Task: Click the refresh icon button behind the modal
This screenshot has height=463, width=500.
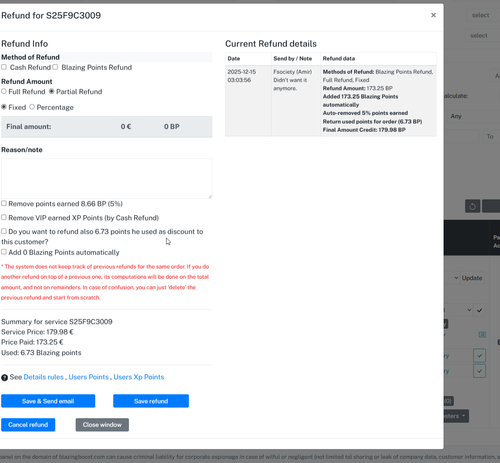Action: coord(472,206)
